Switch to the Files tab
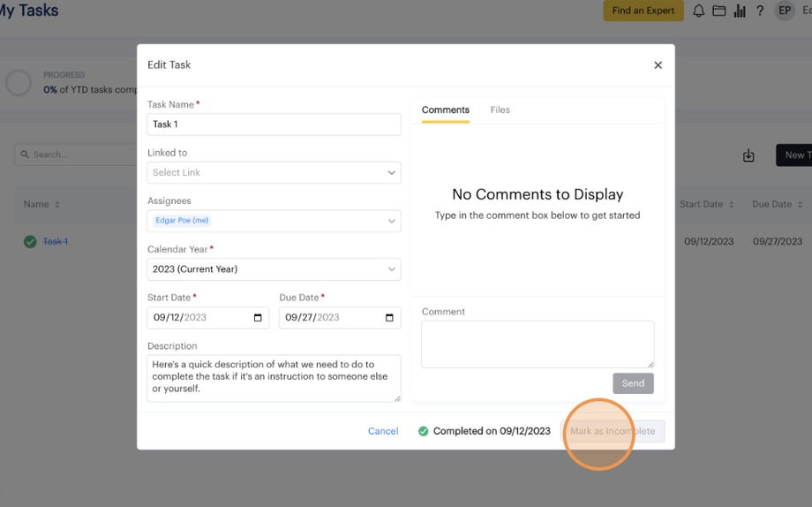This screenshot has width=812, height=507. (500, 110)
